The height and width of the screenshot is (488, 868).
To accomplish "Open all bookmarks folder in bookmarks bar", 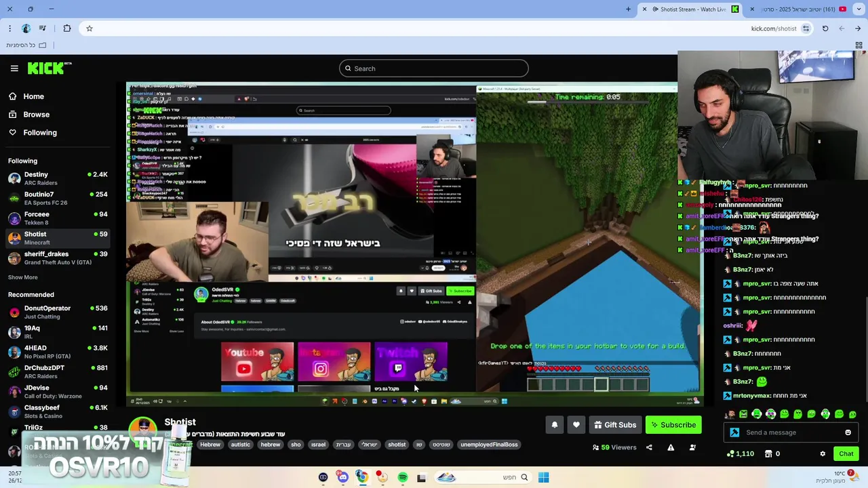I will tap(27, 45).
